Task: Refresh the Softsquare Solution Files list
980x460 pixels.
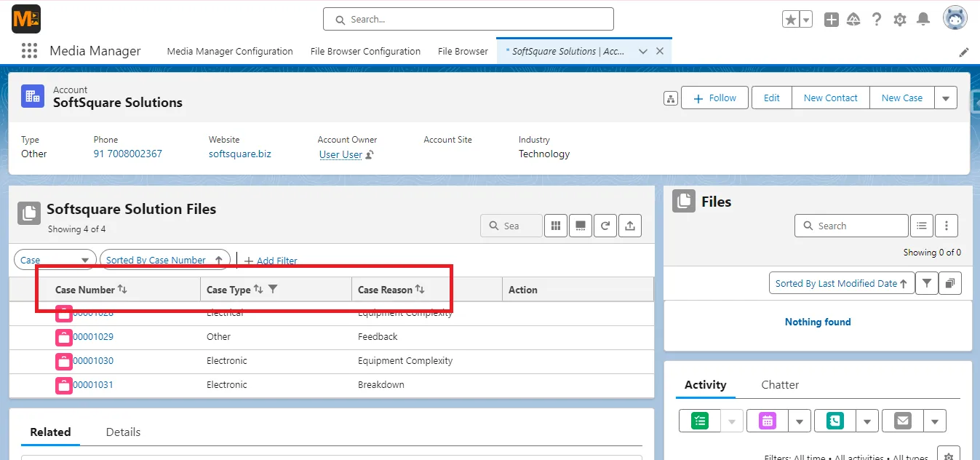Action: [x=605, y=226]
